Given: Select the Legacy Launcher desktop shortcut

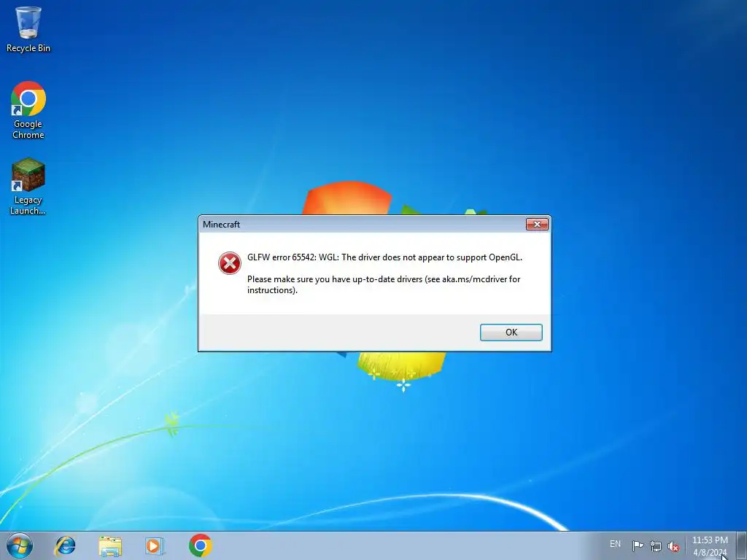Looking at the screenshot, I should click(x=28, y=186).
